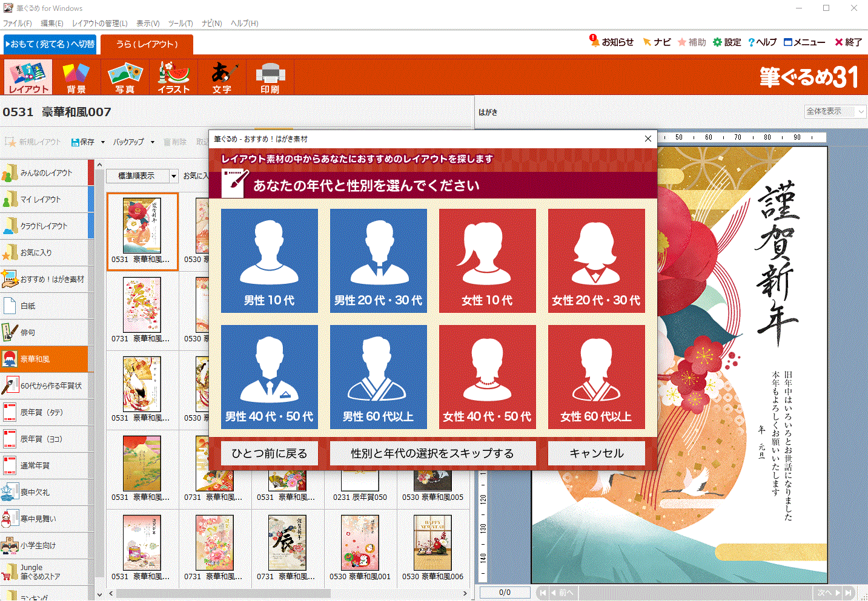Expand バックアップ dropdown arrow
The height and width of the screenshot is (601, 868).
pyautogui.click(x=153, y=142)
